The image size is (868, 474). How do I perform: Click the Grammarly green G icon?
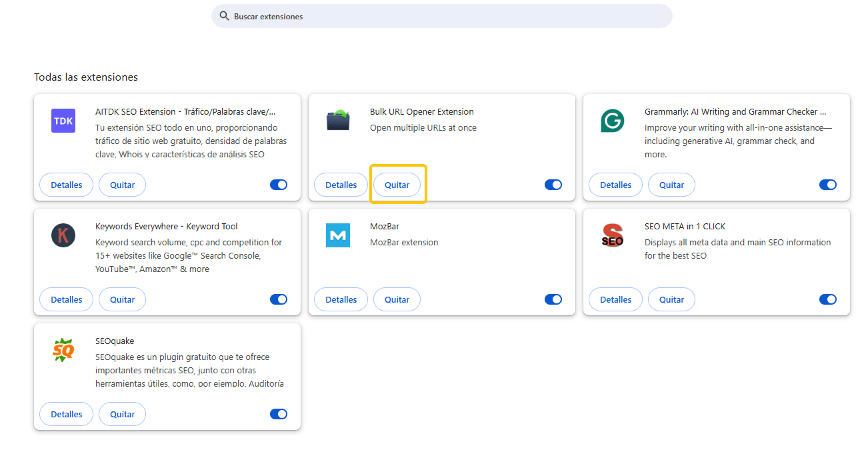(613, 121)
